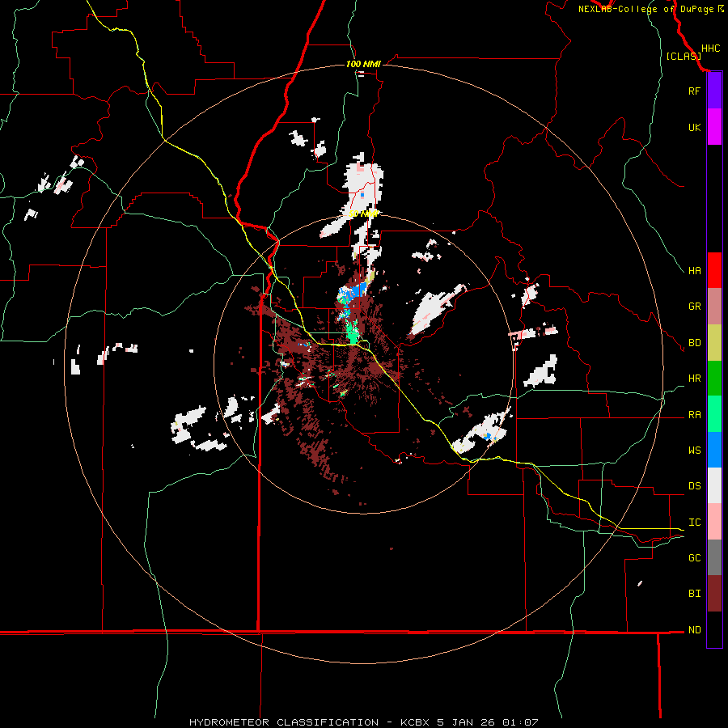Screen dimensions: 728x728
Task: Click the BD legend label
Action: tap(694, 343)
